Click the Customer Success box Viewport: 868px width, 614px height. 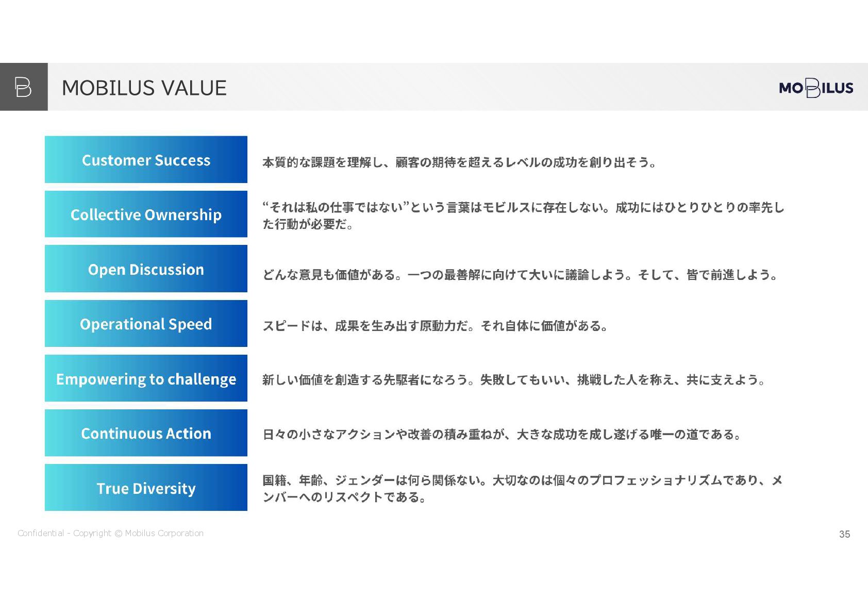coord(146,159)
